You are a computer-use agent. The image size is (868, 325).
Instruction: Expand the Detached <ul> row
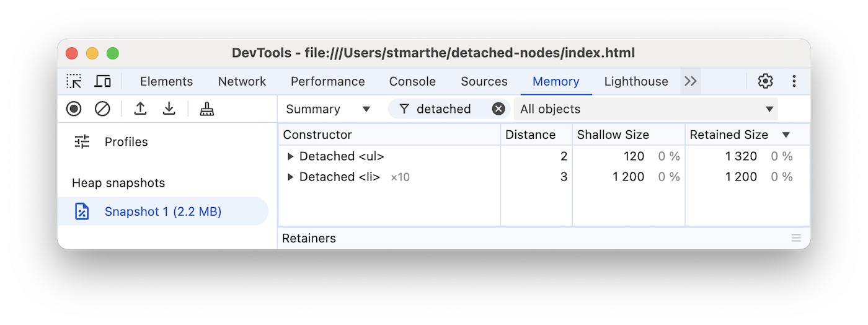pyautogui.click(x=290, y=156)
